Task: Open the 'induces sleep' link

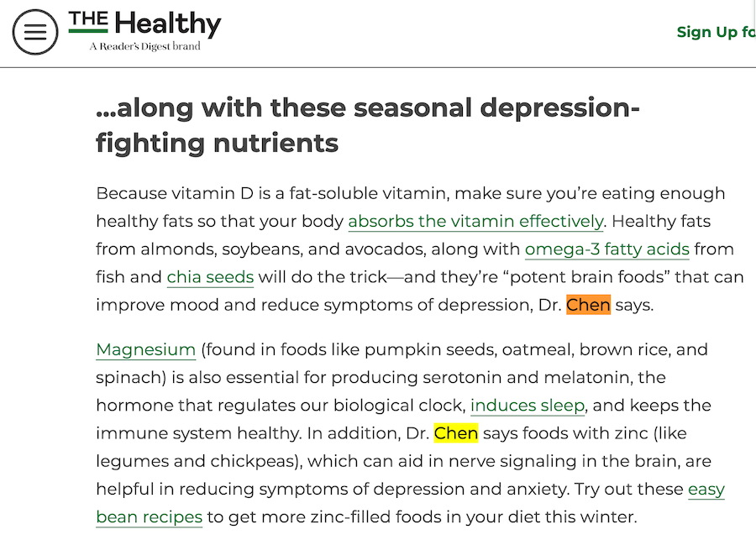Action: coord(528,406)
